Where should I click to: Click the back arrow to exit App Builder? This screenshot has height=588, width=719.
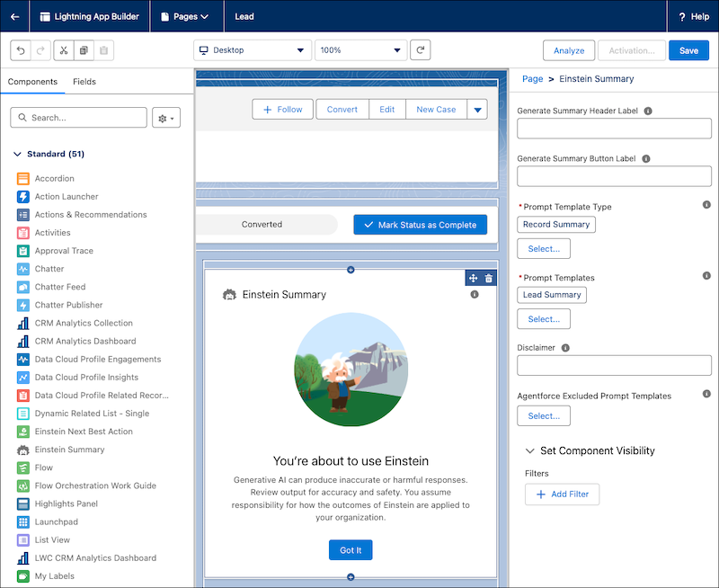13,16
